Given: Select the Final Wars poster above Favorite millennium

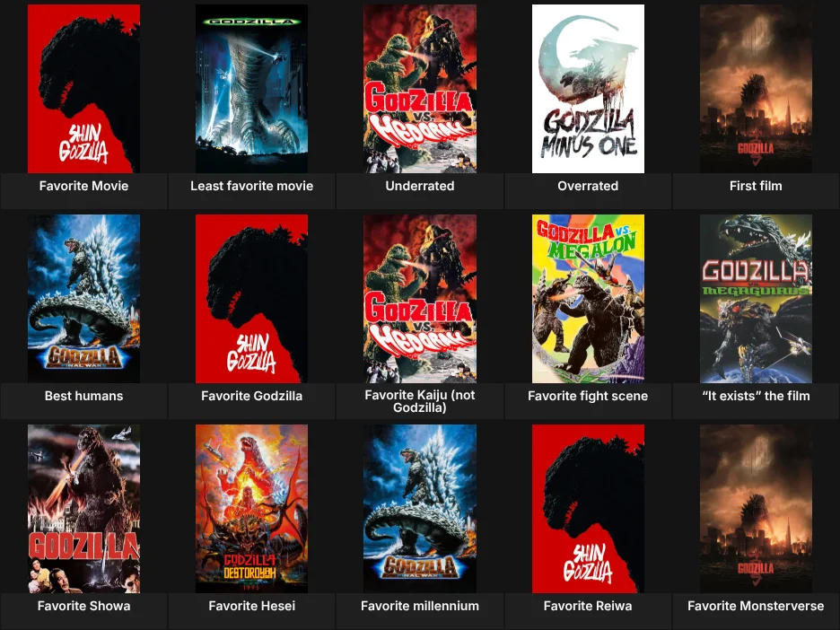Looking at the screenshot, I should (x=420, y=508).
